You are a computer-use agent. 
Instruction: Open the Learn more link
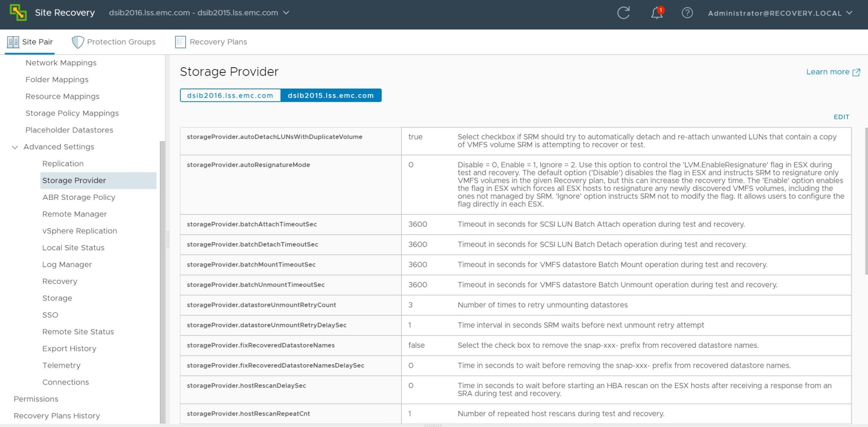[828, 72]
